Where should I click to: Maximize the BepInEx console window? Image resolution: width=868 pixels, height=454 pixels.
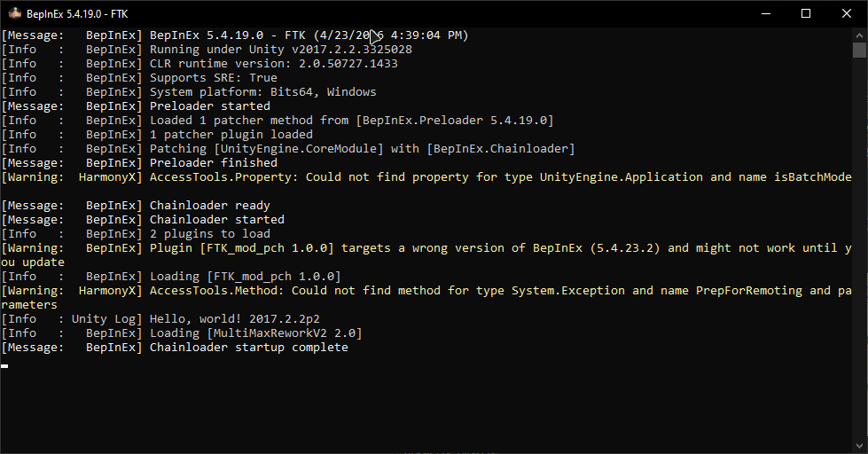point(806,13)
